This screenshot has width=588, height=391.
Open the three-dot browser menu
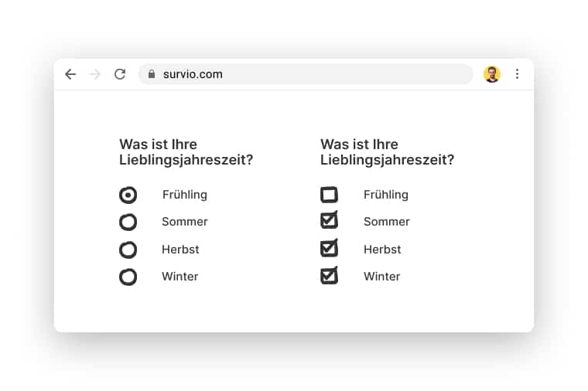(517, 74)
